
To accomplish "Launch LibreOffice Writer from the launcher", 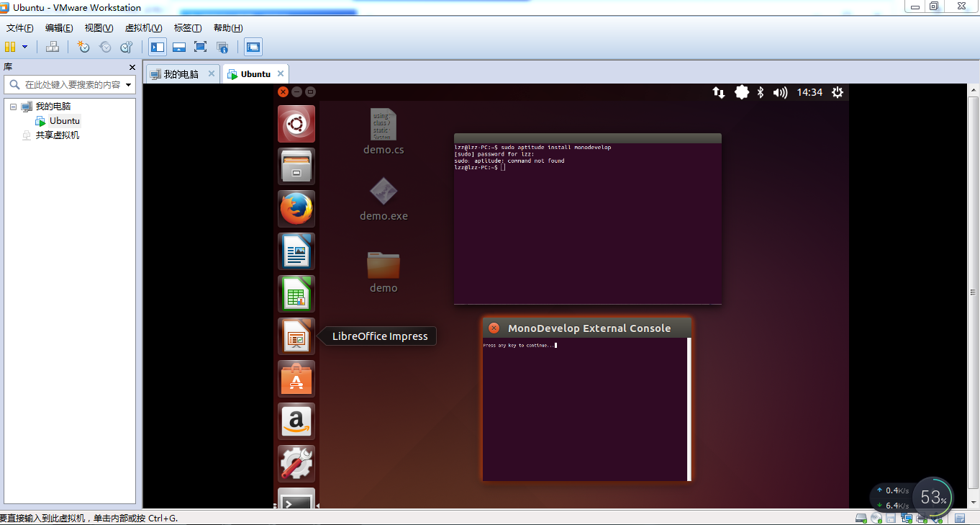I will click(x=296, y=251).
